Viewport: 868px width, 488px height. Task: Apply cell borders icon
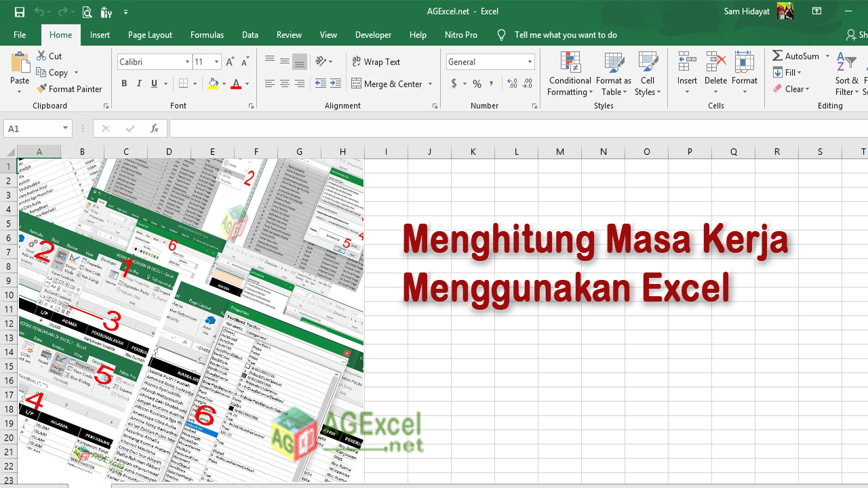183,84
